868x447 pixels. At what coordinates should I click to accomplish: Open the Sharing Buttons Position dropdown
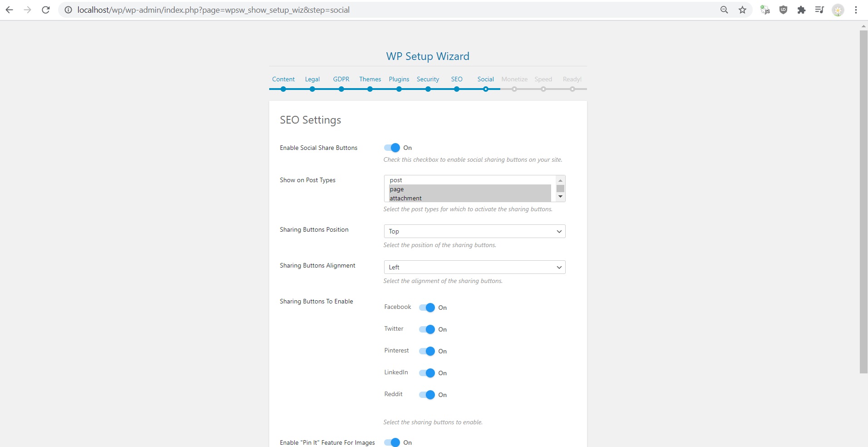pos(474,231)
